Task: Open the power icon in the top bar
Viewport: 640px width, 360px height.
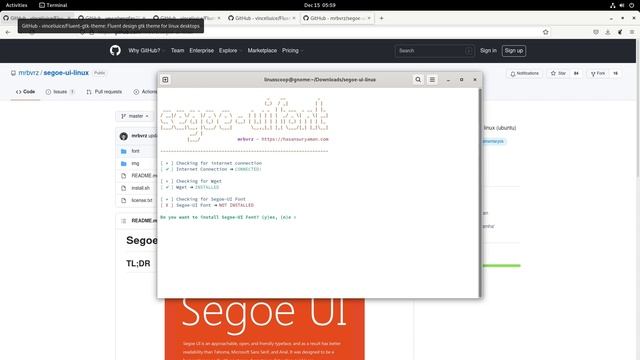Action: click(x=631, y=5)
